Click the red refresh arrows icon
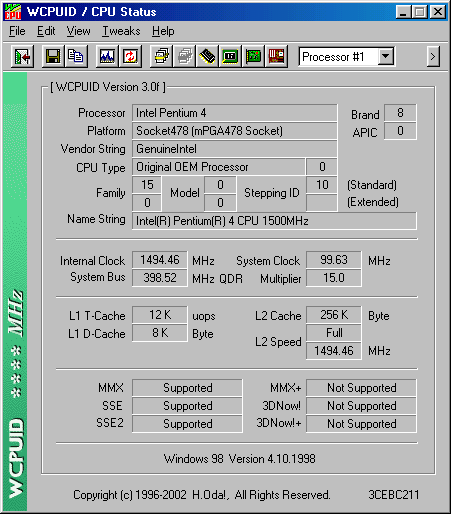Screen dimensions: 451x514 pyautogui.click(x=130, y=57)
